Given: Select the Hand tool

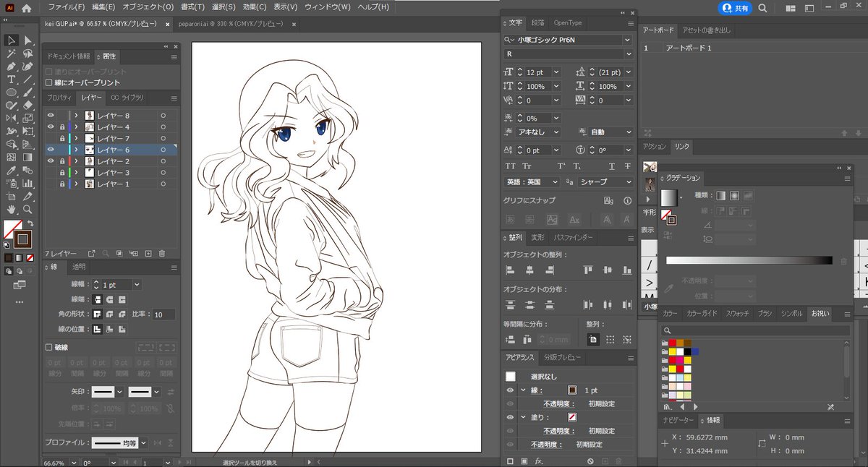Looking at the screenshot, I should click(x=12, y=210).
